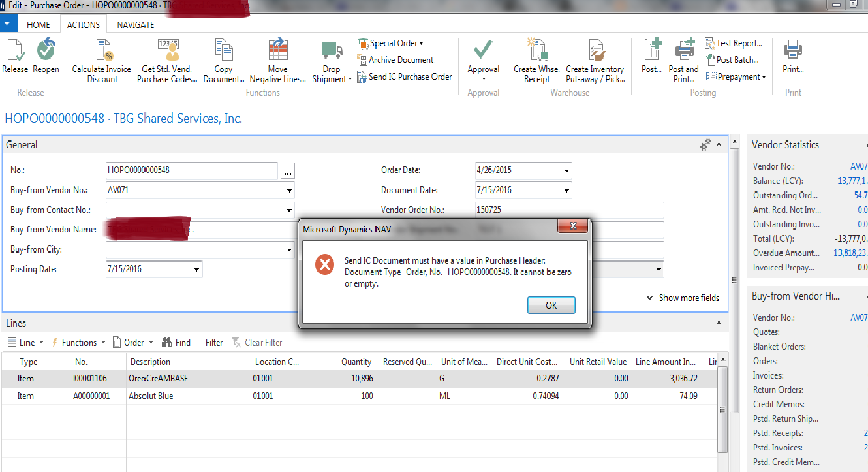The height and width of the screenshot is (472, 868).
Task: Select item row I00001106
Action: (x=359, y=379)
